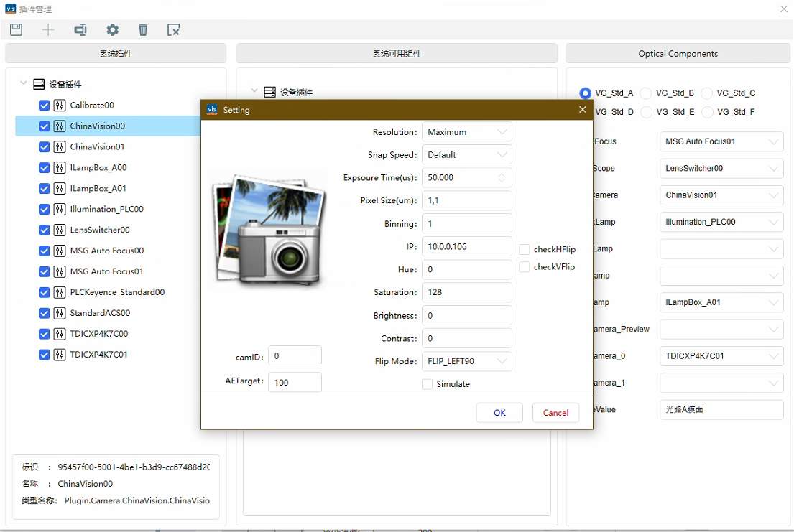Click the 光路A膜面 value field
This screenshot has width=794, height=532.
721,409
